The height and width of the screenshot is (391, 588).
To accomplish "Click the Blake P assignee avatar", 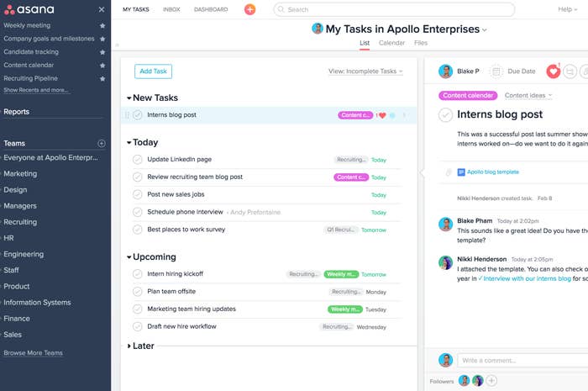I will [445, 71].
